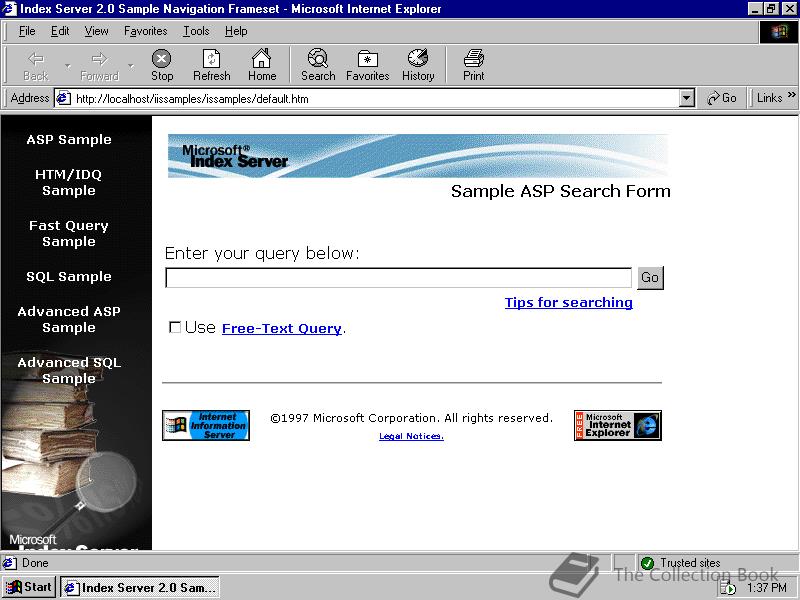800x600 pixels.
Task: Click the Internet Information Server logo
Action: pos(206,425)
